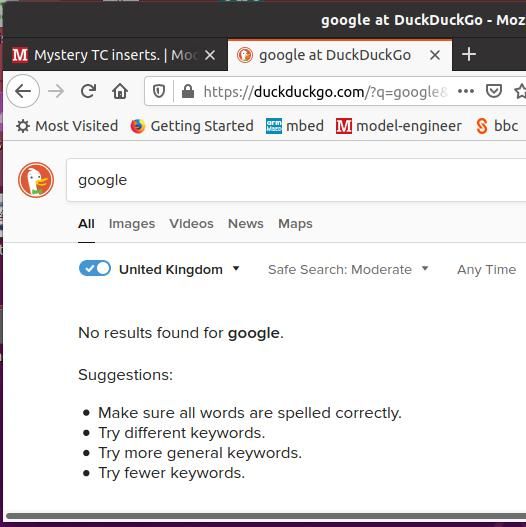The image size is (526, 527).
Task: Close the google at DuckDuckGo tab
Action: (x=435, y=55)
